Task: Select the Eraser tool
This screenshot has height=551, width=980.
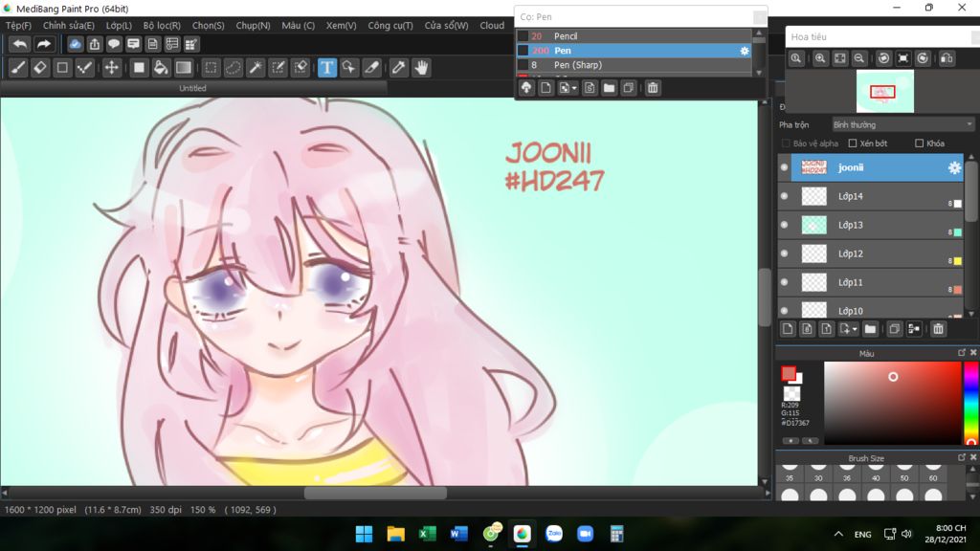Action: (x=40, y=68)
